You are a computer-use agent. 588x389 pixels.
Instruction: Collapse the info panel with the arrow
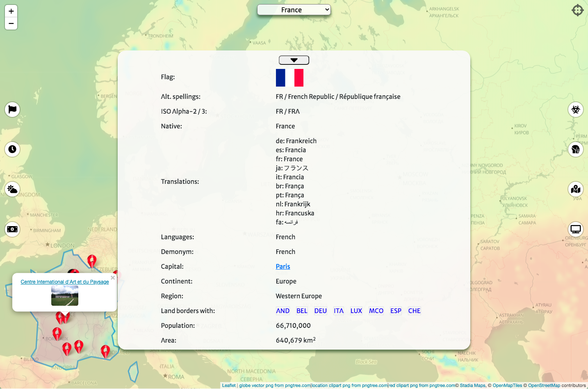pos(294,60)
